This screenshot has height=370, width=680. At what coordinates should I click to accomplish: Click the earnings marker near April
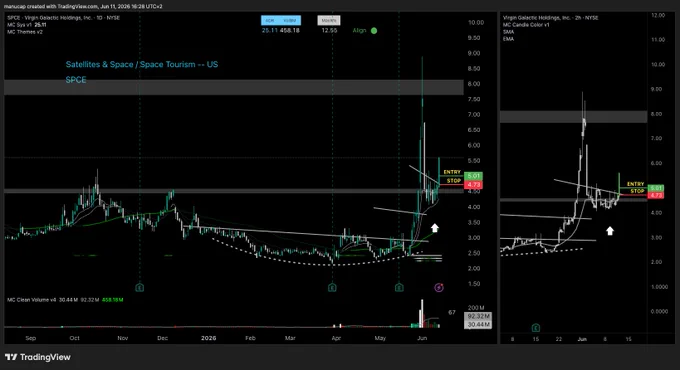(x=332, y=287)
